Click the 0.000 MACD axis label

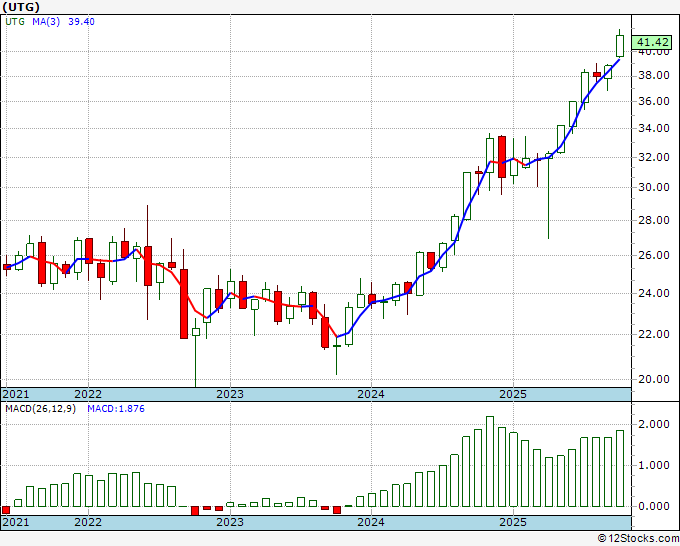[x=654, y=507]
